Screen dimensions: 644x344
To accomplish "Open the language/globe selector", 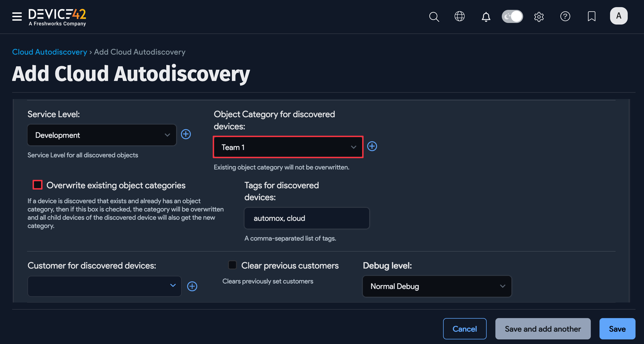I will tap(460, 17).
